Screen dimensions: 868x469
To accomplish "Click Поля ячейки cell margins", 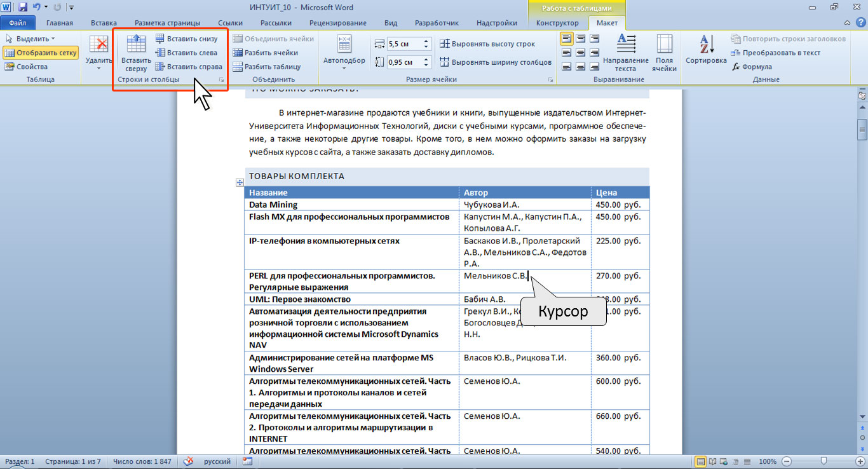I will [665, 53].
